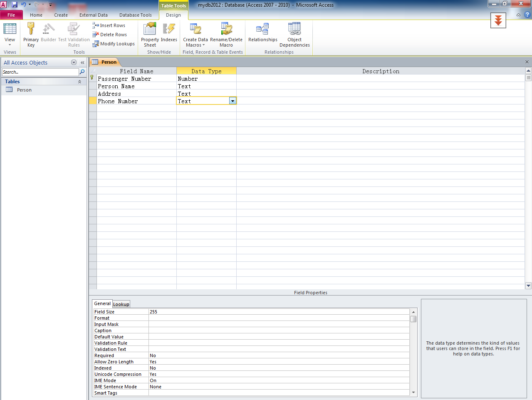Collapse the Tables group in navigation
The image size is (532, 400).
click(x=79, y=82)
